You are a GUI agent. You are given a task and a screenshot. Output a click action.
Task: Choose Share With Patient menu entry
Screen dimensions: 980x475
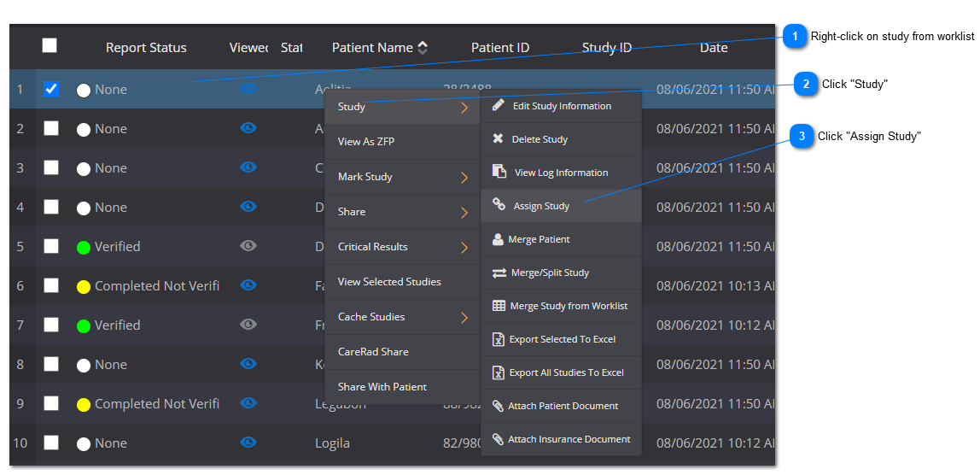(x=382, y=387)
